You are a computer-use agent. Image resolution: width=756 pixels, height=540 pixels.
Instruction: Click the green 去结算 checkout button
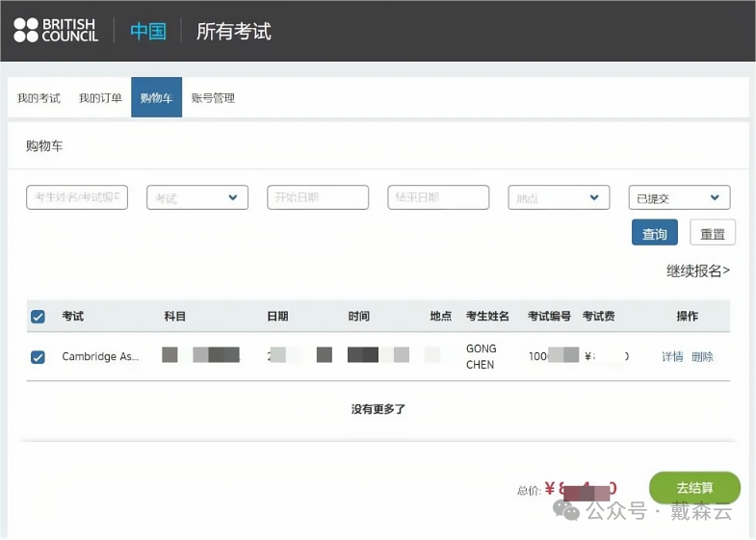pyautogui.click(x=694, y=487)
